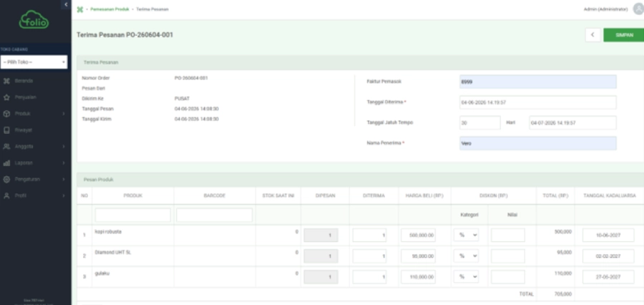The image size is (644, 305).
Task: Click Diterima quantity for gulaku
Action: (369, 276)
